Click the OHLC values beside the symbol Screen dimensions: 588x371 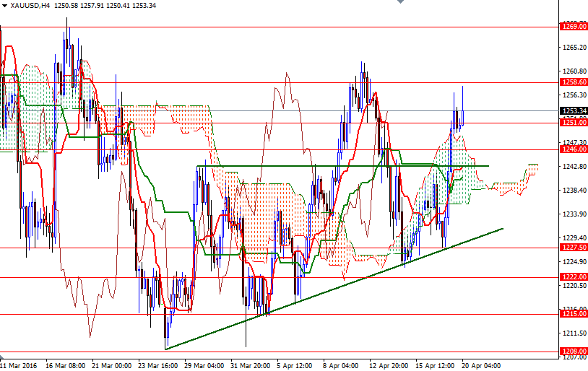point(105,5)
